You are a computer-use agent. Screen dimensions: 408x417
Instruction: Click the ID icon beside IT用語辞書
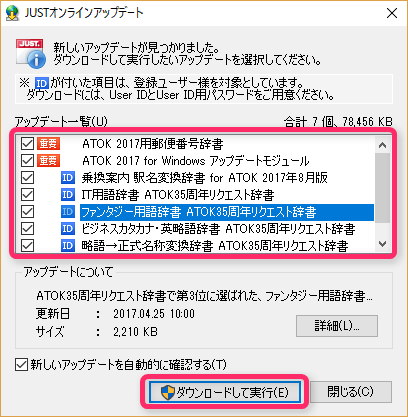(x=68, y=195)
